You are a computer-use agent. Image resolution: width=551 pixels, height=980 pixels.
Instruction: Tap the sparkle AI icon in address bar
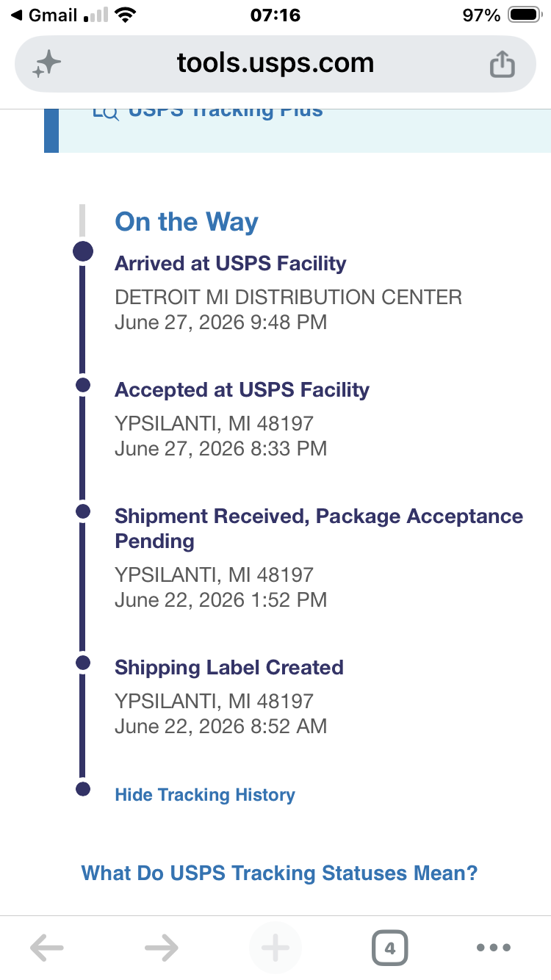point(46,65)
